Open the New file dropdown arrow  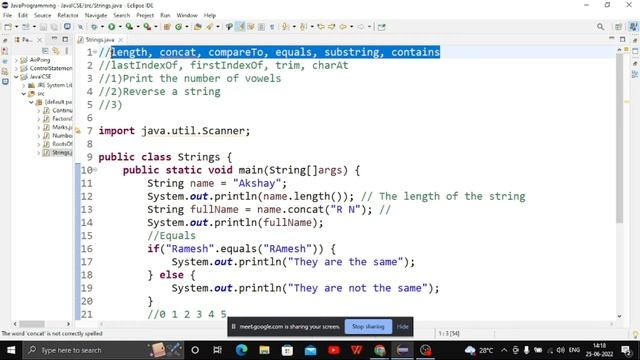point(17,27)
